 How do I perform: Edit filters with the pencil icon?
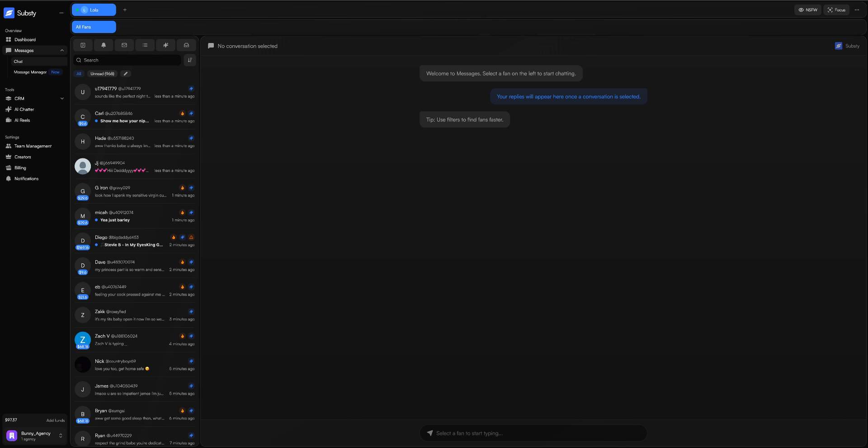point(126,74)
